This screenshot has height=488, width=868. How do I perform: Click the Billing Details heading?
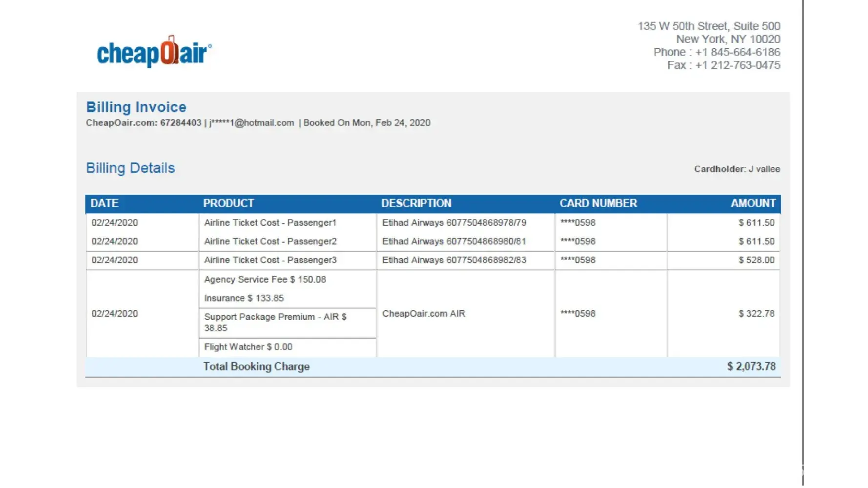pos(130,168)
